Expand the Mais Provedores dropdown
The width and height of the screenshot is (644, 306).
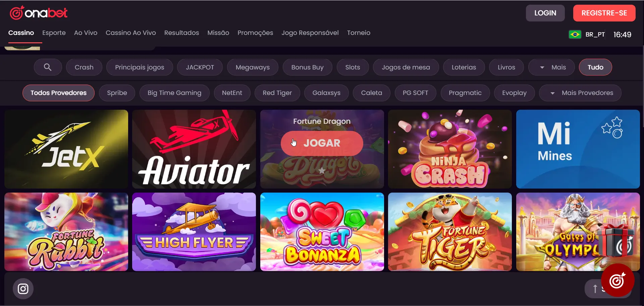(x=580, y=93)
